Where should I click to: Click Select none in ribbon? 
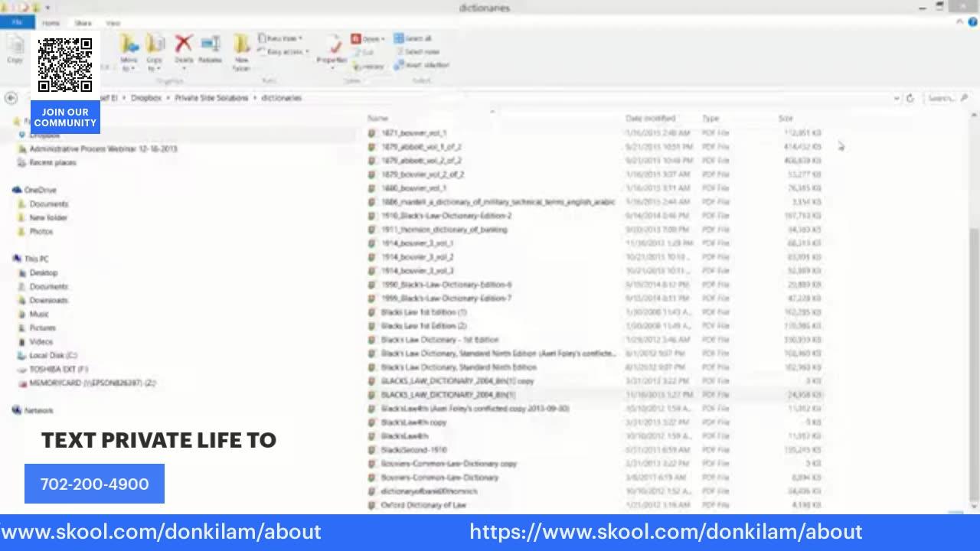416,52
